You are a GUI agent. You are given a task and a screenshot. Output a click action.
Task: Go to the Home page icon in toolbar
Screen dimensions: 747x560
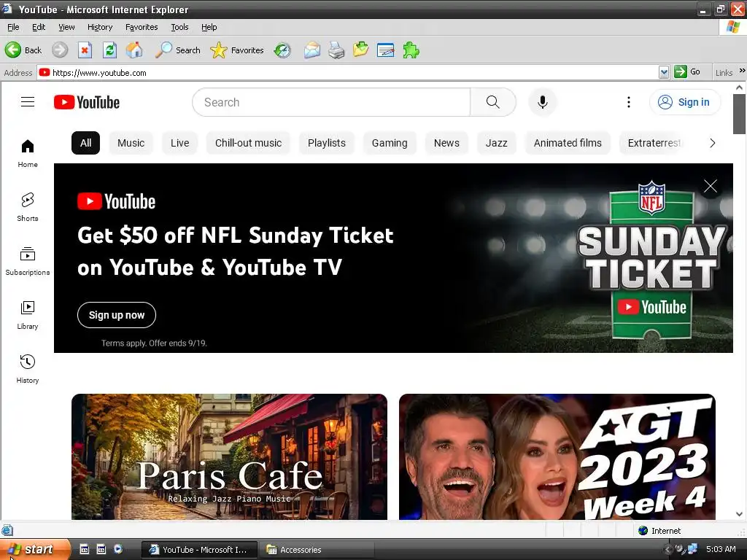tap(134, 50)
